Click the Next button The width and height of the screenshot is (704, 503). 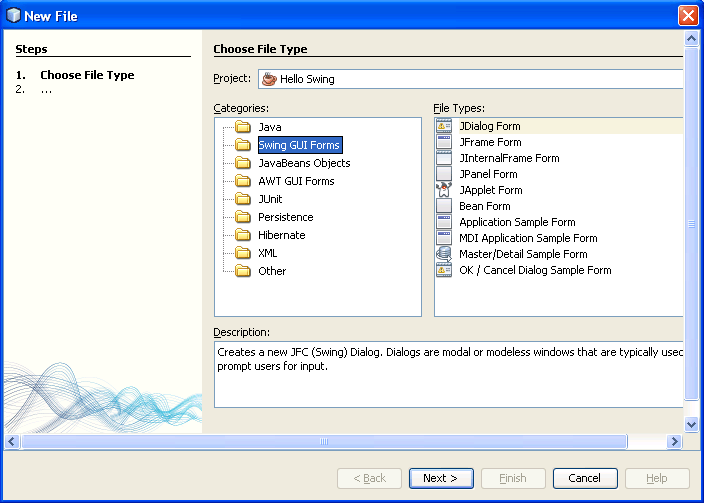pyautogui.click(x=440, y=478)
